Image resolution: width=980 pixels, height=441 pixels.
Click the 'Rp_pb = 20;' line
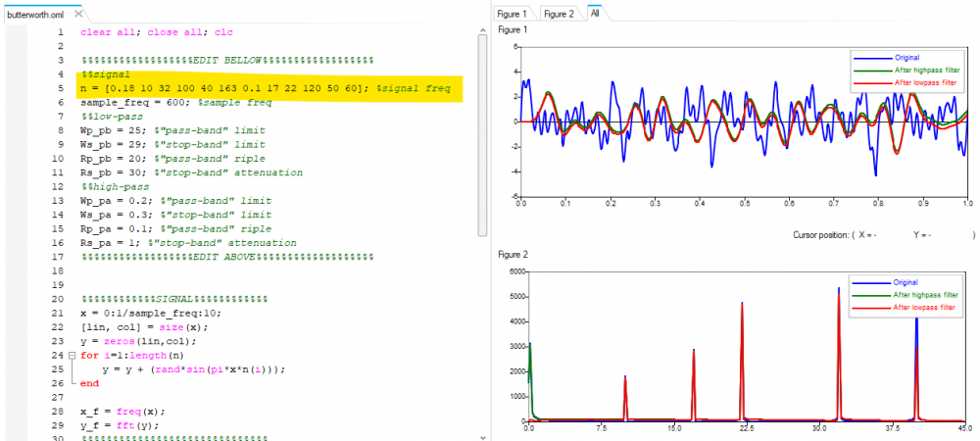click(x=172, y=159)
